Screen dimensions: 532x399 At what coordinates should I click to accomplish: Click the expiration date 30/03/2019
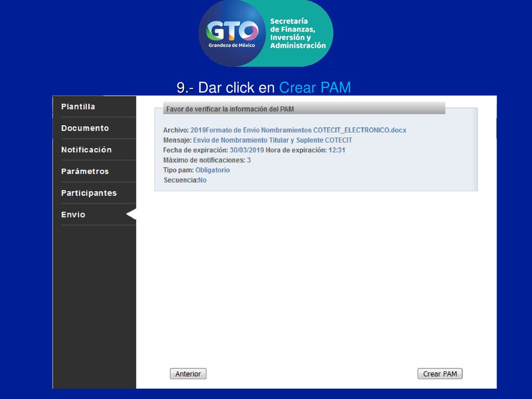click(247, 150)
